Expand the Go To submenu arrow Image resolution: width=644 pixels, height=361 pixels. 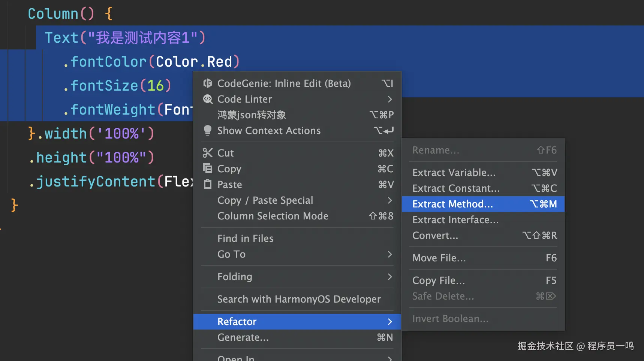(x=390, y=254)
